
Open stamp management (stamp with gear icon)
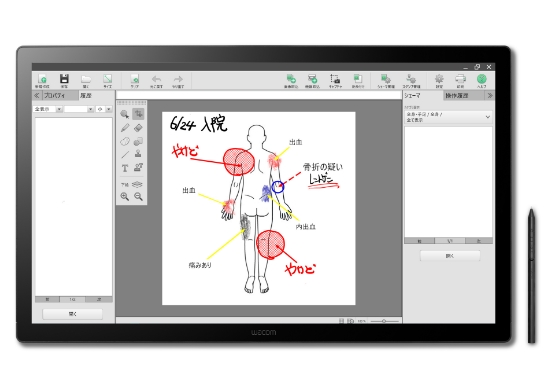[x=411, y=80]
